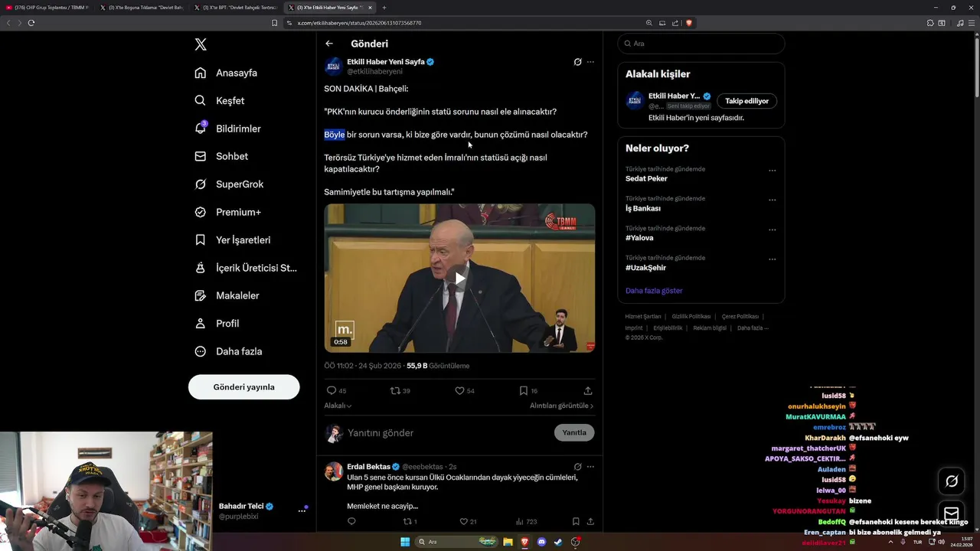Open options for #Yalova trend
The height and width of the screenshot is (551, 980).
tap(772, 230)
